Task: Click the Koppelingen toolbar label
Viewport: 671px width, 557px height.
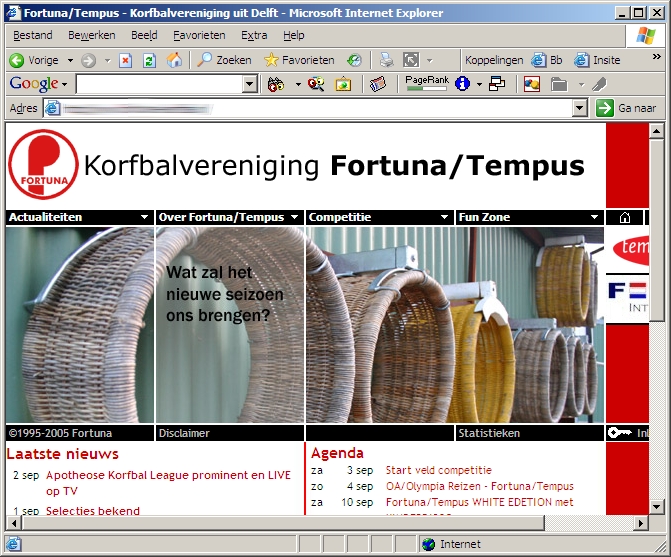Action: click(494, 60)
